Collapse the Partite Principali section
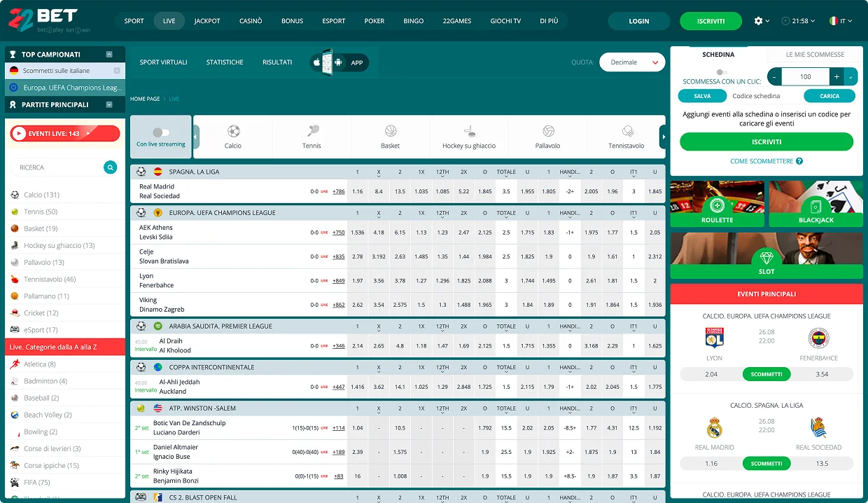The height and width of the screenshot is (503, 868). click(109, 104)
